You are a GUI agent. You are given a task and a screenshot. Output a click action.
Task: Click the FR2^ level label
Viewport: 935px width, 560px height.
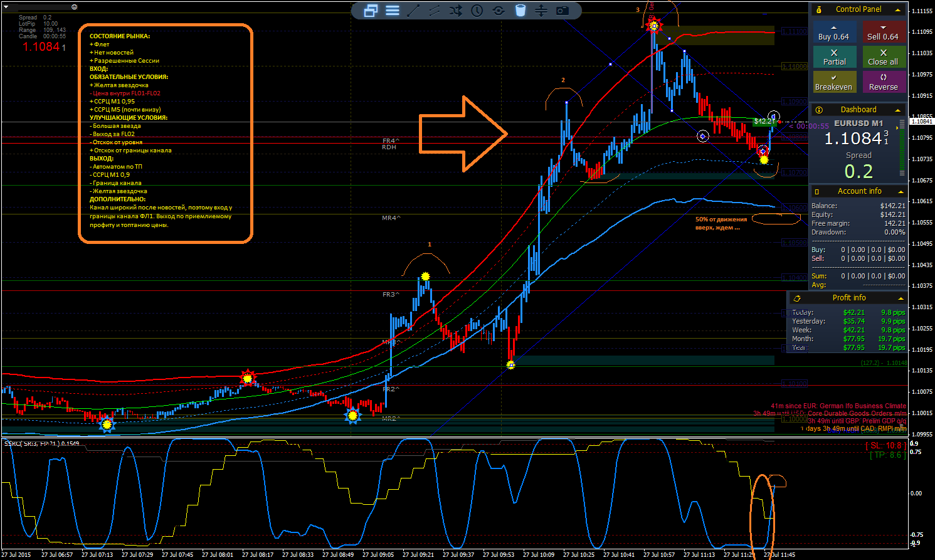pyautogui.click(x=391, y=389)
